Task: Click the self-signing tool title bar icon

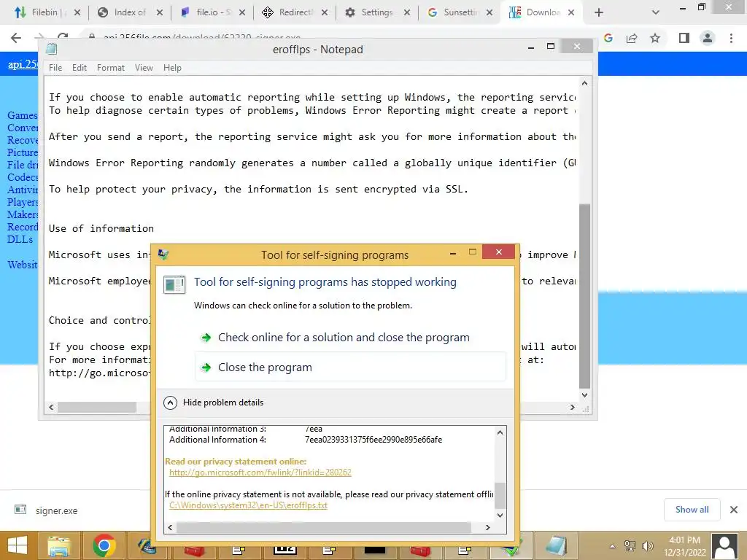Action: [x=163, y=254]
